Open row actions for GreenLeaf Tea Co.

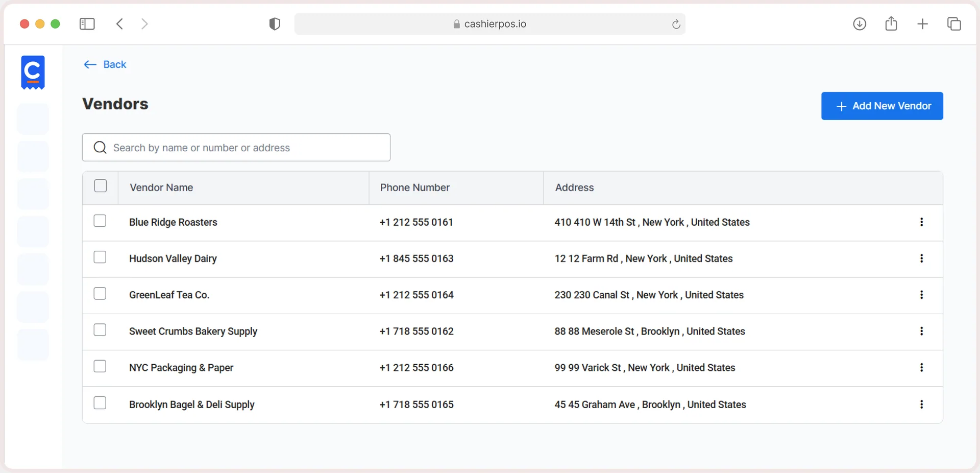[921, 295]
